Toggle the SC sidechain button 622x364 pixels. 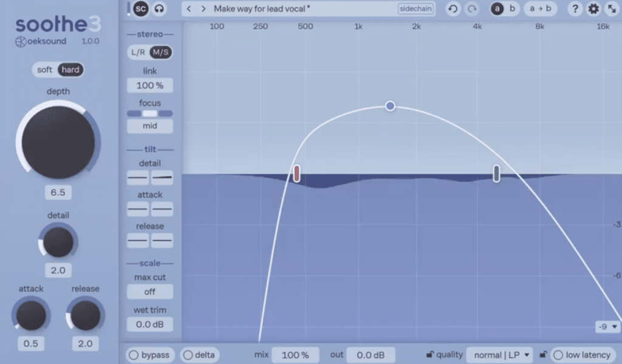(140, 8)
